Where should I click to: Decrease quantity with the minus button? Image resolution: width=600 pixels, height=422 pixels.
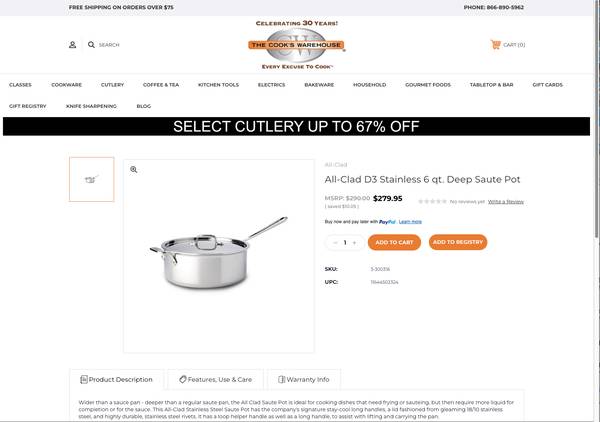coord(336,243)
